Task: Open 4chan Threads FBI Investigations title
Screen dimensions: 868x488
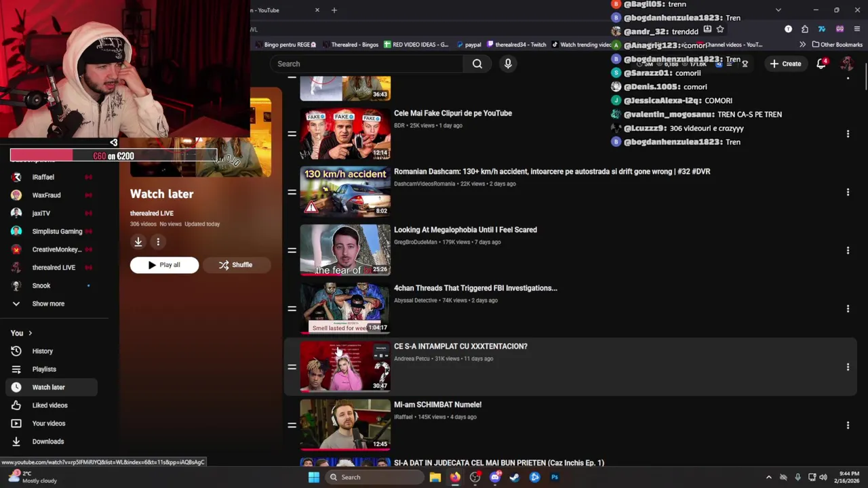Action: [475, 288]
